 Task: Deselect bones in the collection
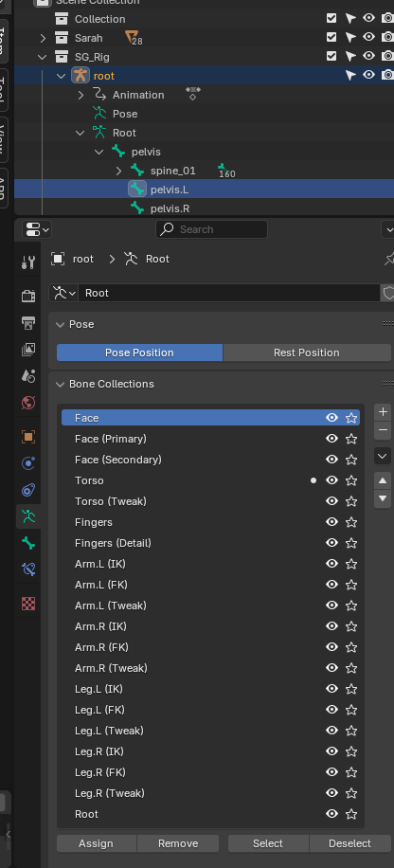[349, 843]
